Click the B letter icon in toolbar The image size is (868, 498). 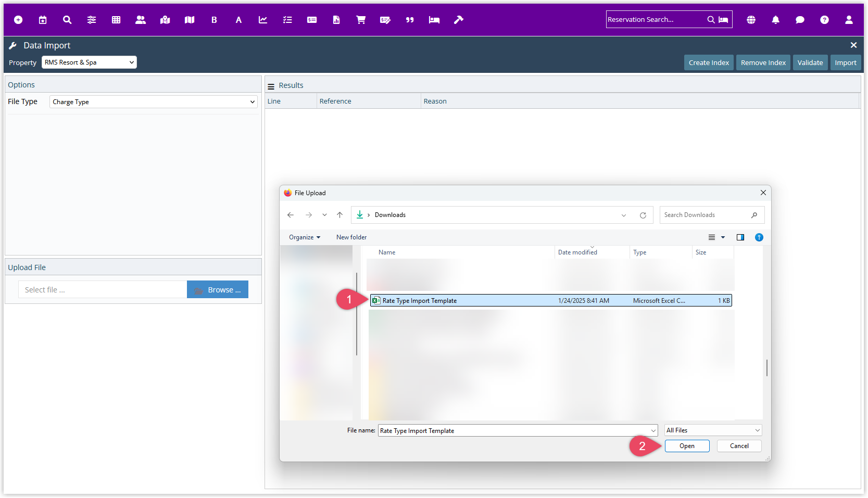214,20
